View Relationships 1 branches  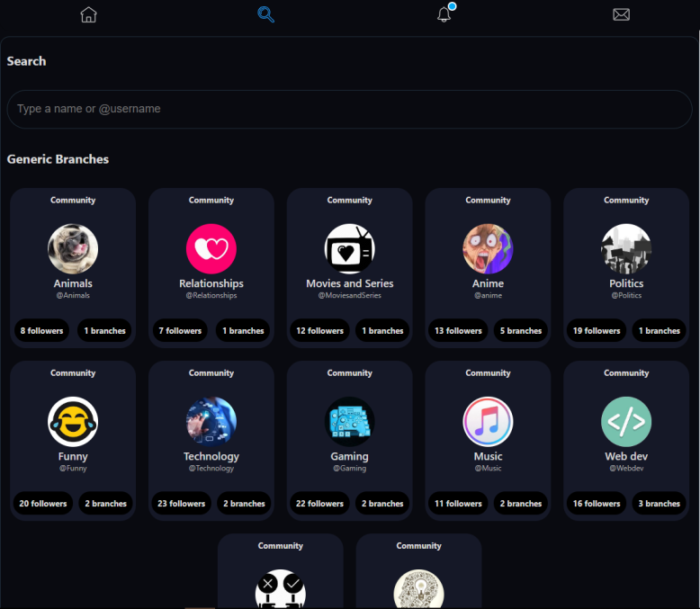243,331
